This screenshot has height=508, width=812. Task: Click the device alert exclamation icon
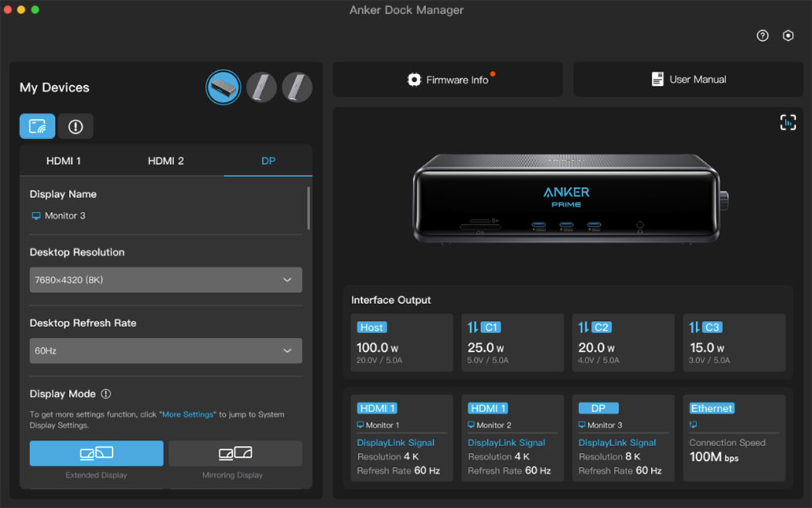(75, 125)
